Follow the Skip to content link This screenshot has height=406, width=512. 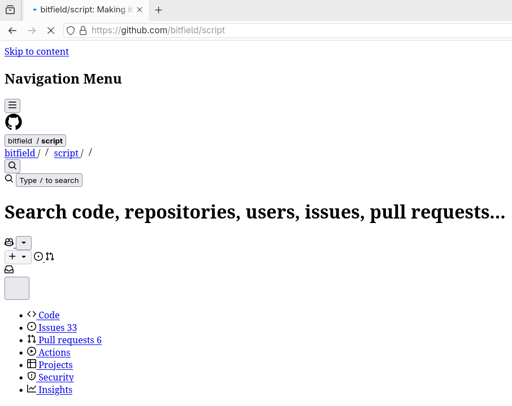(37, 52)
